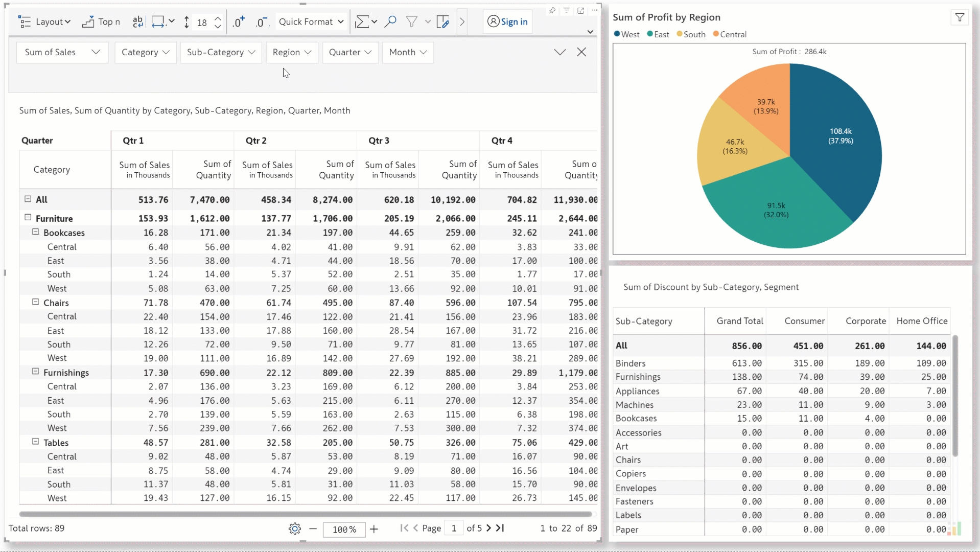Click the Top n toolbar option
The height and width of the screenshot is (552, 980).
pos(101,21)
